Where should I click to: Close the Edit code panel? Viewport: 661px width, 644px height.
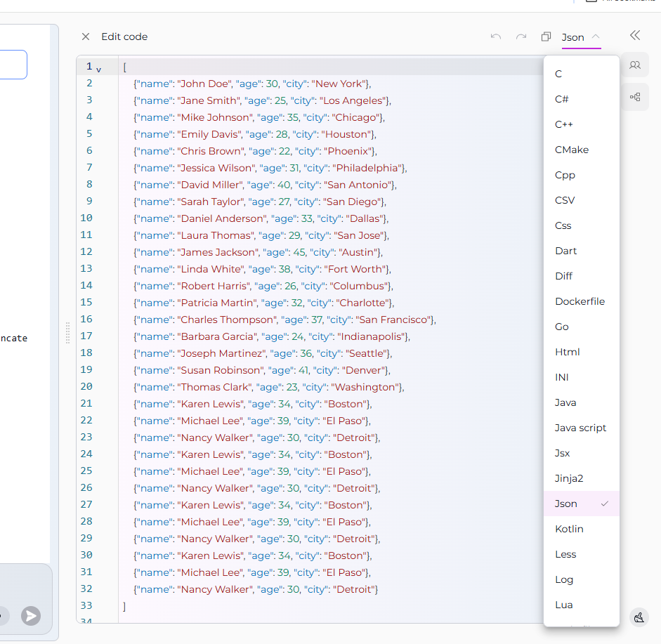(x=86, y=37)
